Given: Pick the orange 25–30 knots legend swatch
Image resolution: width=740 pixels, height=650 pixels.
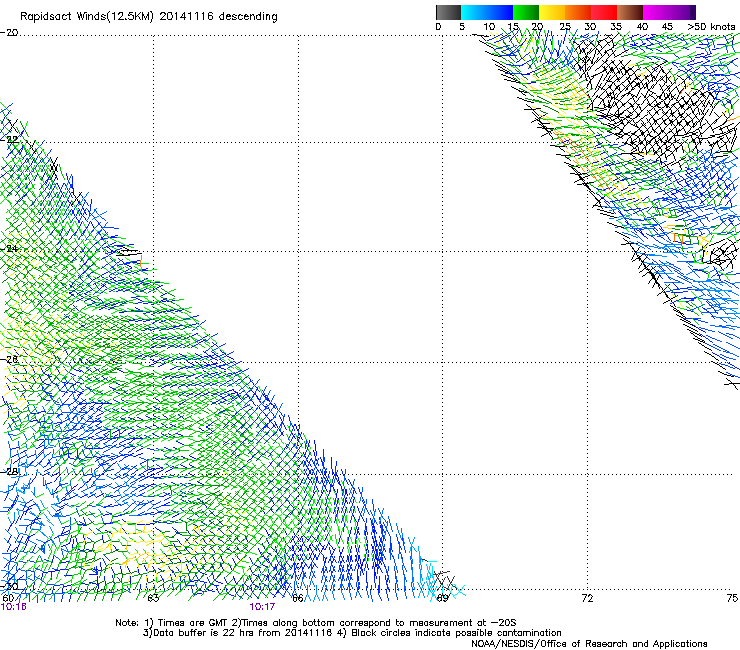Looking at the screenshot, I should 578,12.
